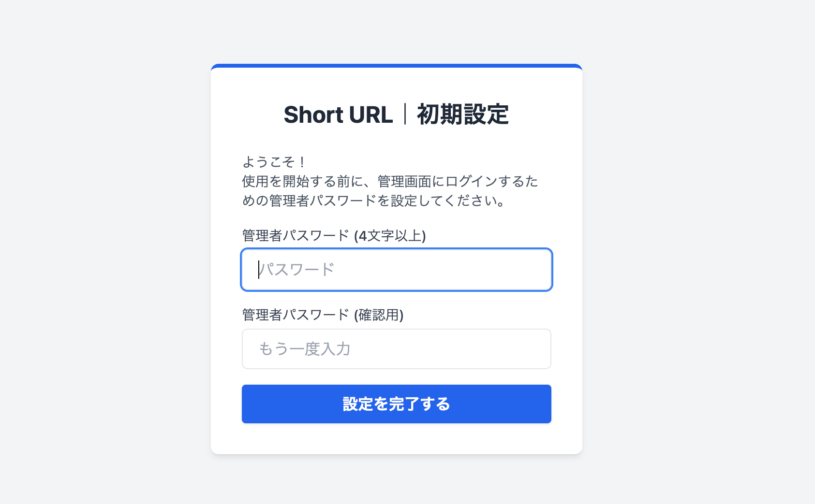The image size is (815, 504).
Task: Click the (4文字以上) hint text
Action: tap(390, 236)
